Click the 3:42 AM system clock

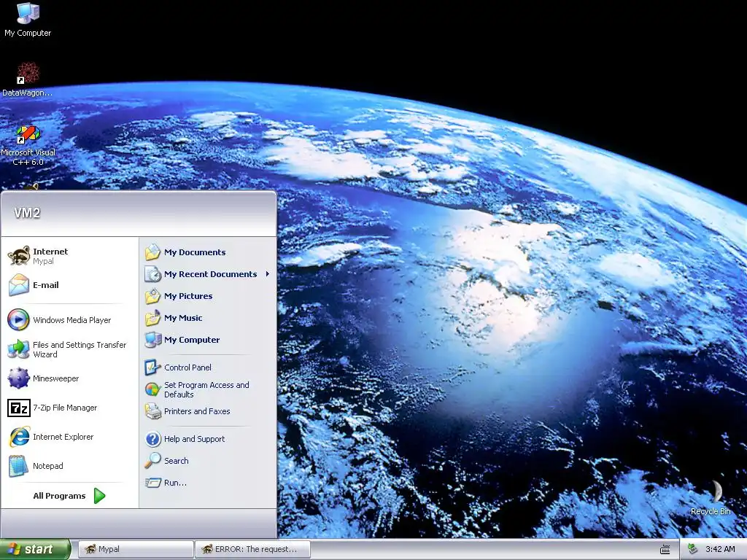pyautogui.click(x=720, y=550)
